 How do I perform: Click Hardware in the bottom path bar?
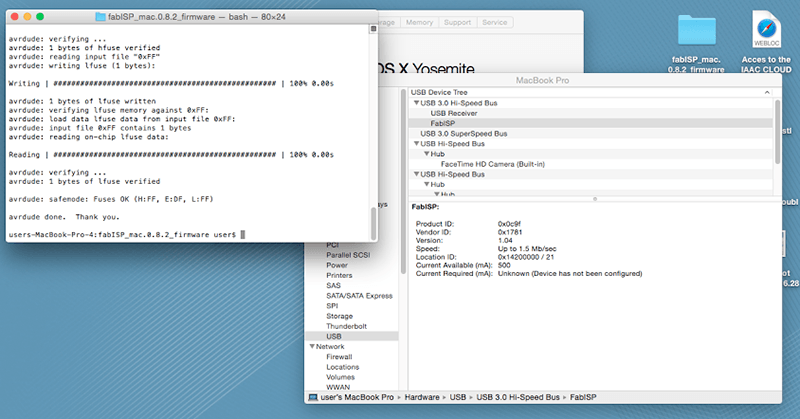point(422,397)
